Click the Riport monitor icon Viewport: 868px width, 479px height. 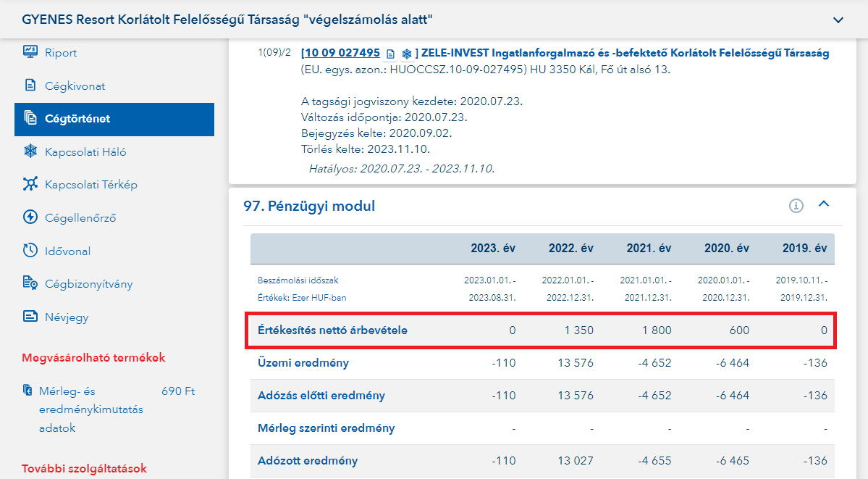(x=30, y=52)
